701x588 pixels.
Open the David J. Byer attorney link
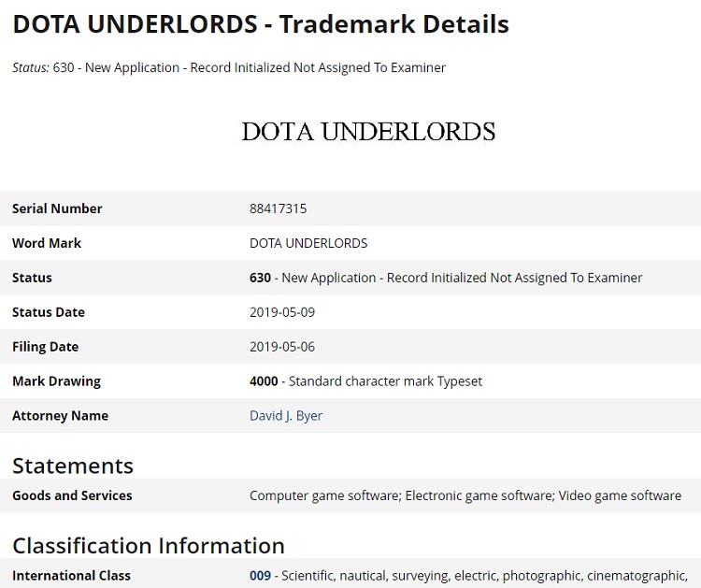tap(285, 416)
